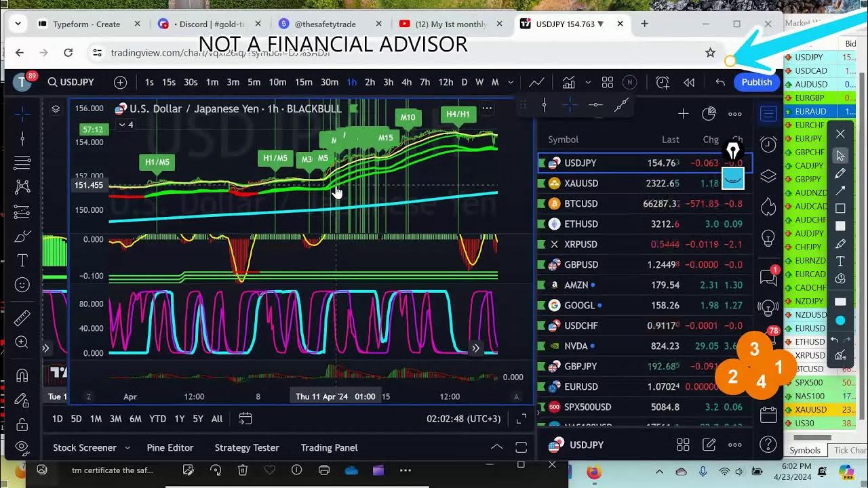Click the Replay rewind icon

pyautogui.click(x=689, y=82)
